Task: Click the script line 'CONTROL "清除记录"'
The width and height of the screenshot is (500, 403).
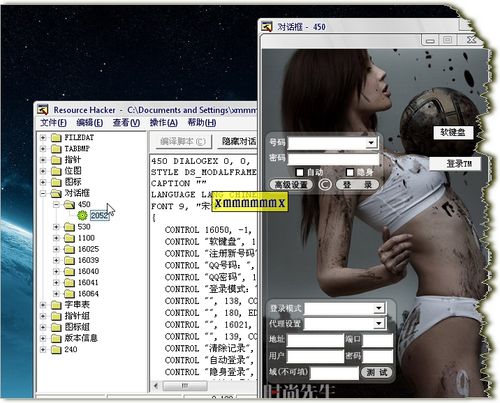Action: [x=209, y=348]
